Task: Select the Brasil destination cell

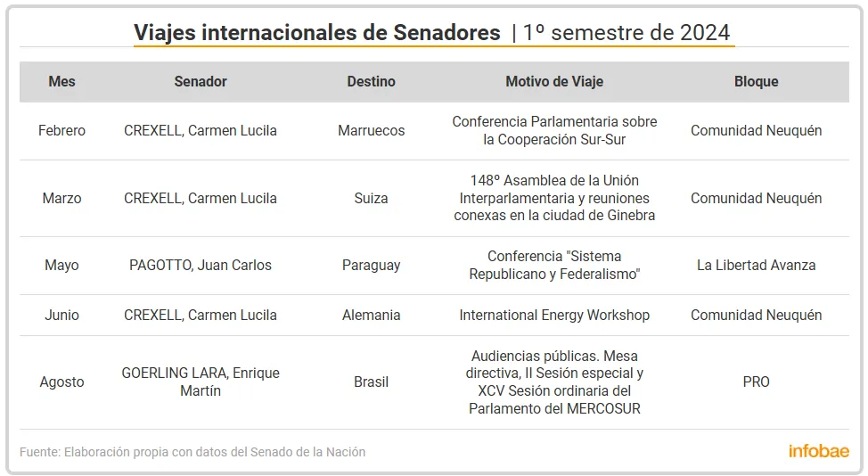Action: 371,382
